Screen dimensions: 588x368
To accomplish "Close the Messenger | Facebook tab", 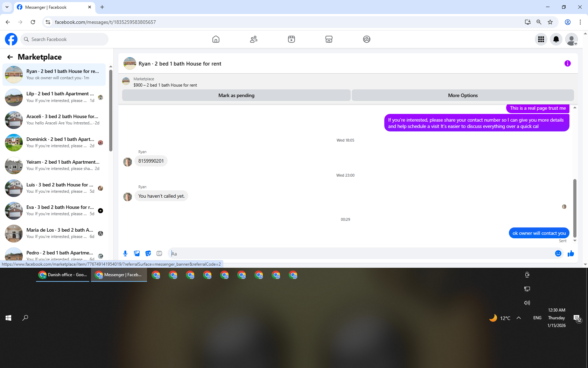I will coord(90,7).
